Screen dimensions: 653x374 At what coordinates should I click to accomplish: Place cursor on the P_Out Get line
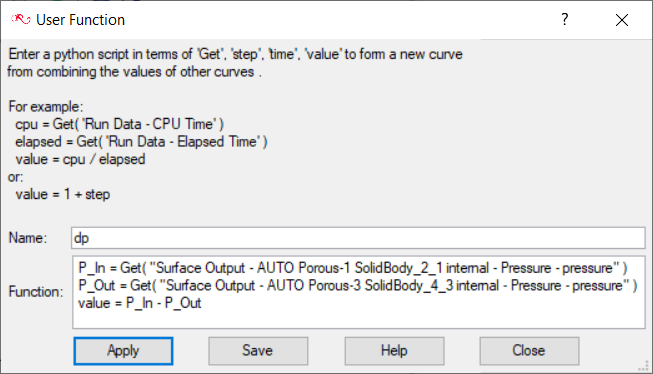[357, 286]
